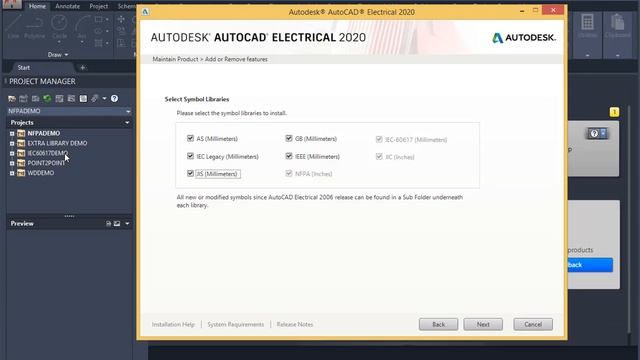
Task: Expand the NFPADEMO project tree node
Action: pyautogui.click(x=12, y=133)
